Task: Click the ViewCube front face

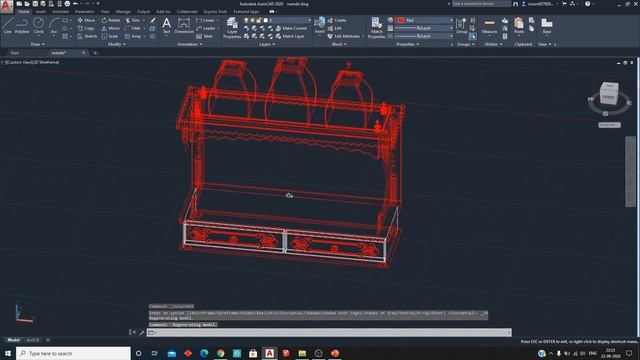Action: click(x=608, y=97)
